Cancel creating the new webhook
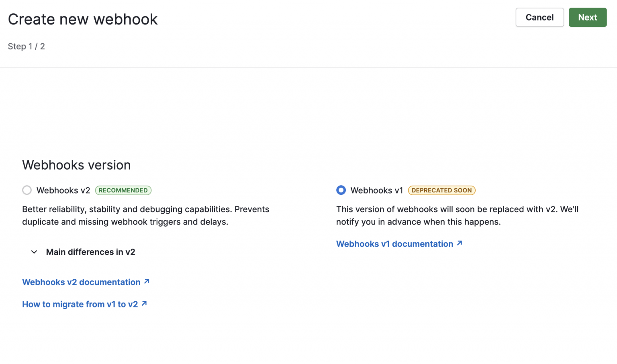Viewport: 617px width, 364px height. (539, 17)
